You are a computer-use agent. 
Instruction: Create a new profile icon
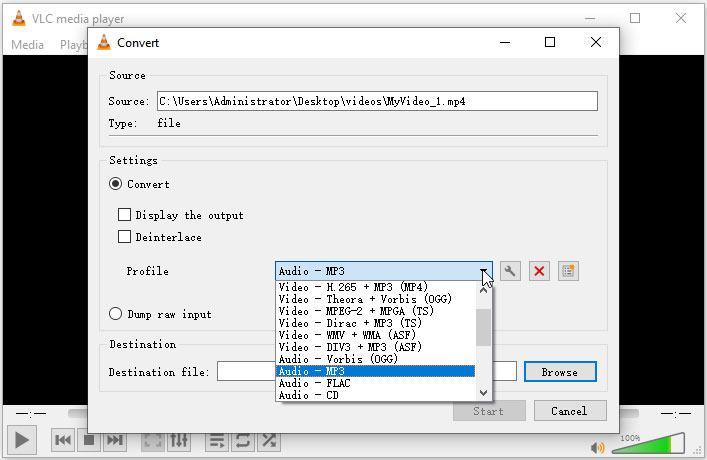click(568, 271)
